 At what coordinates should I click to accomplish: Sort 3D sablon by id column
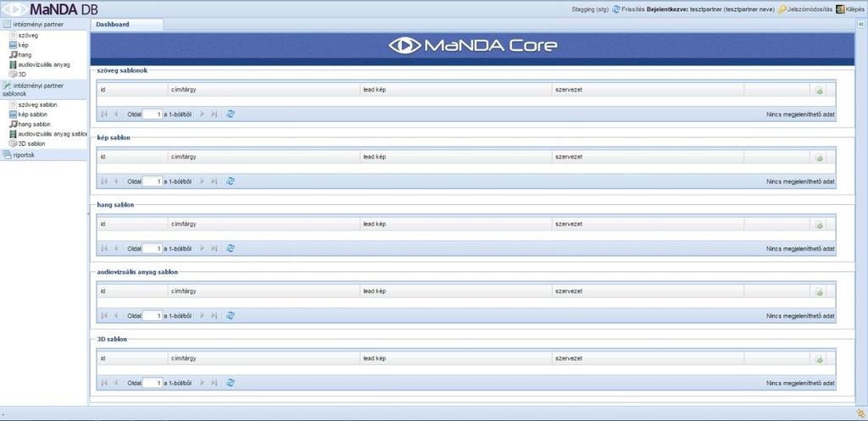(x=133, y=358)
